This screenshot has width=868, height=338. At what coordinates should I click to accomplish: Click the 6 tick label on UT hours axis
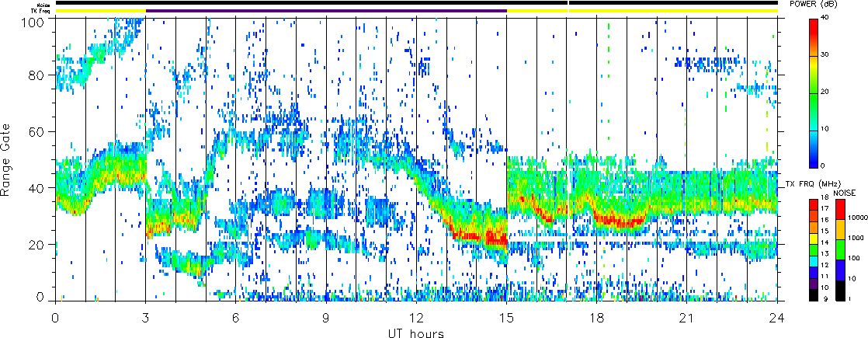pyautogui.click(x=236, y=318)
